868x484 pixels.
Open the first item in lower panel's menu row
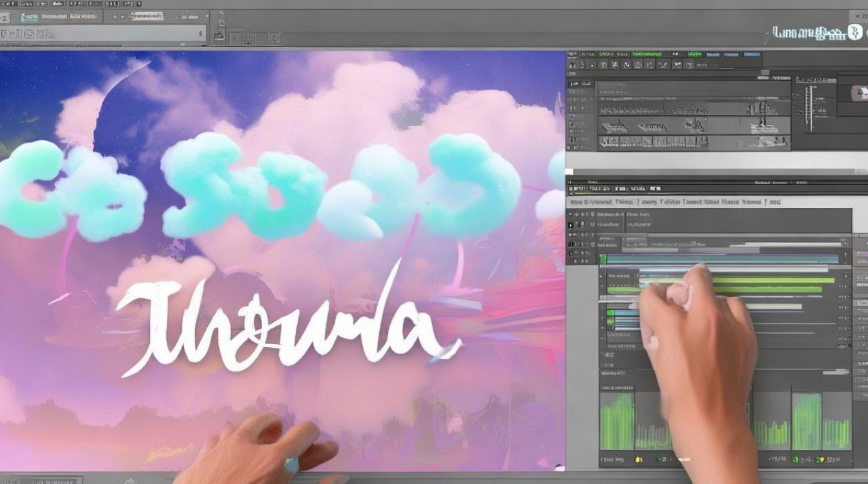tap(576, 202)
